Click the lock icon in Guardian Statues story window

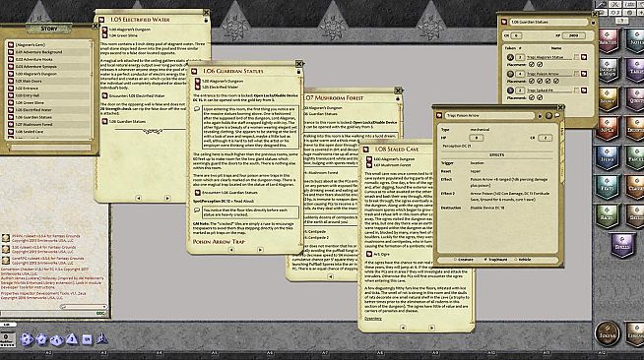(299, 72)
